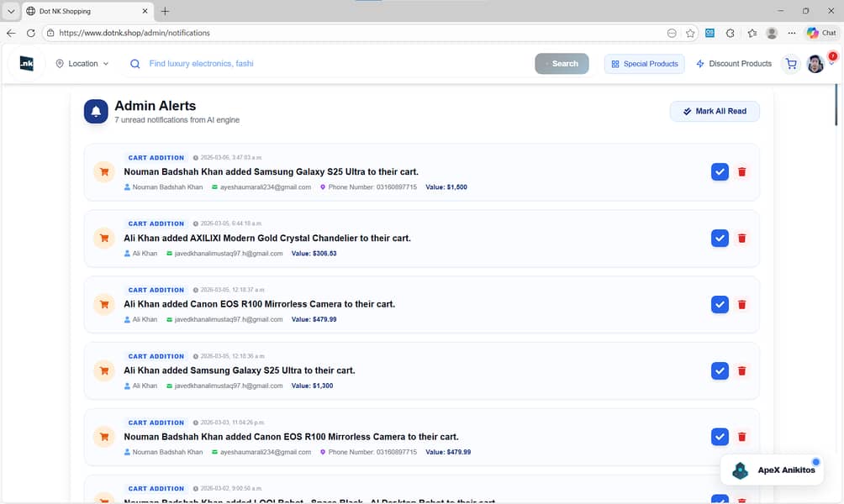The width and height of the screenshot is (844, 504).
Task: Click the site info lock icon
Action: point(50,33)
